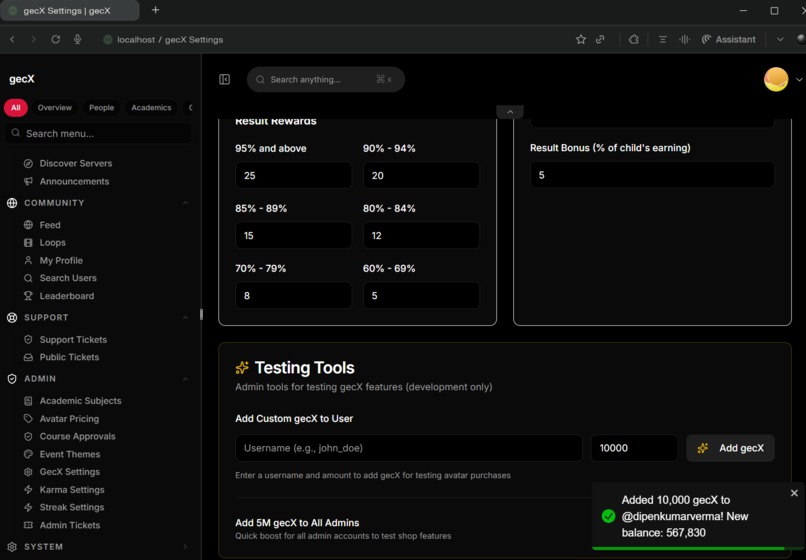Expand the dropdown chevron beside the avatar
The height and width of the screenshot is (560, 806).
pos(799,80)
